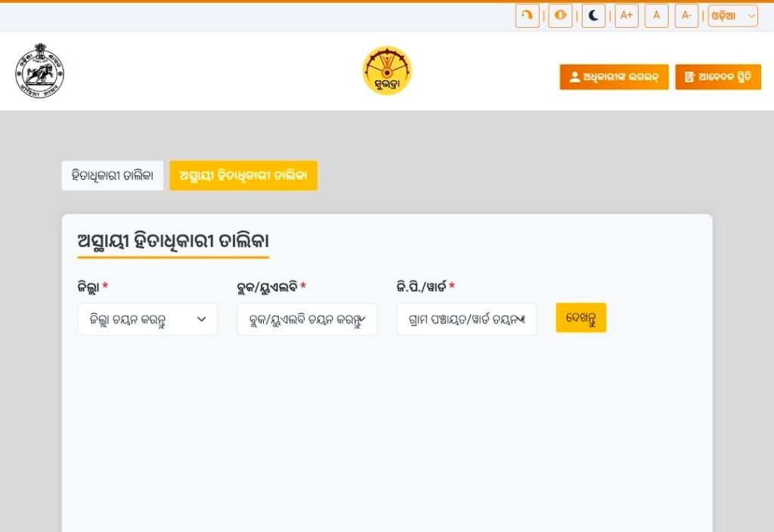Select the ଅସ୍ଥାୟୀ ହିତାଧିକାରୀ ତାଲିକା tab
This screenshot has width=774, height=532.
243,175
